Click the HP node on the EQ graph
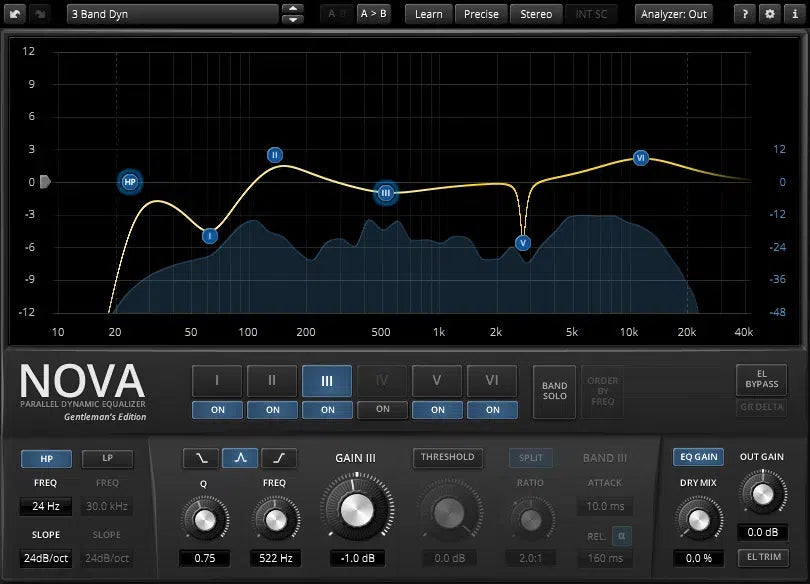 (x=129, y=182)
